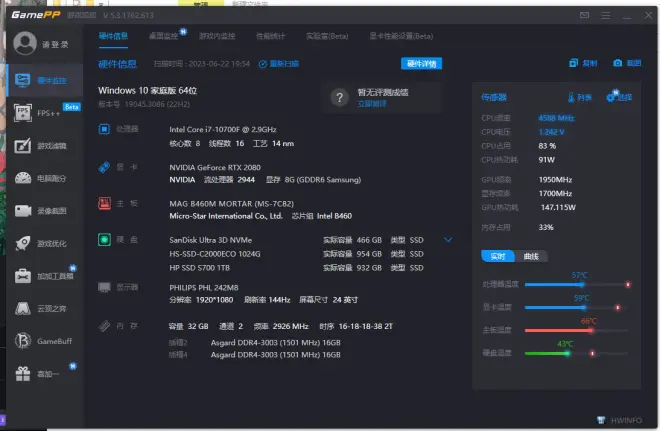Viewport: 660px width, 431px height.
Task: Click the text MAG B460M MORTAR (MS-7C82)
Action: click(232, 204)
